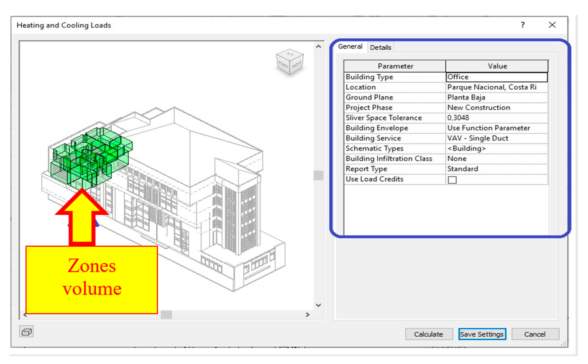The image size is (588, 364).
Task: Switch to the Details tab
Action: click(x=380, y=47)
